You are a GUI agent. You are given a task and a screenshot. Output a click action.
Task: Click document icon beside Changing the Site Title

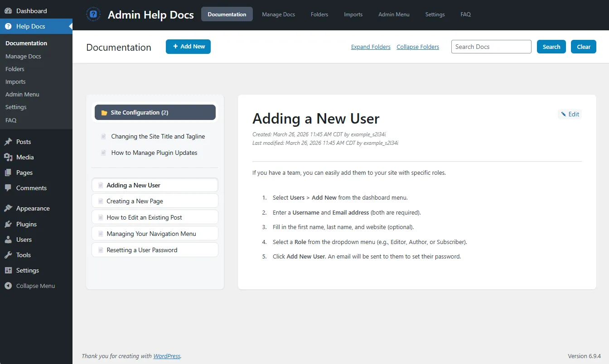(x=104, y=136)
